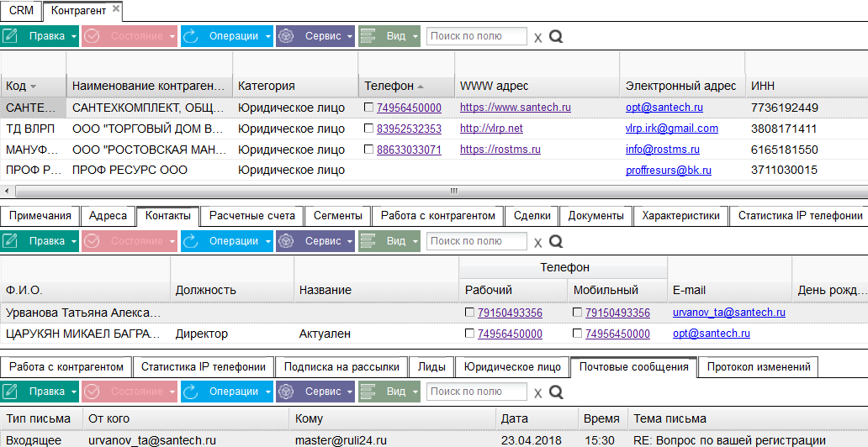This screenshot has width=868, height=447.
Task: Click the Правка edit icon in the top toolbar
Action: point(9,36)
